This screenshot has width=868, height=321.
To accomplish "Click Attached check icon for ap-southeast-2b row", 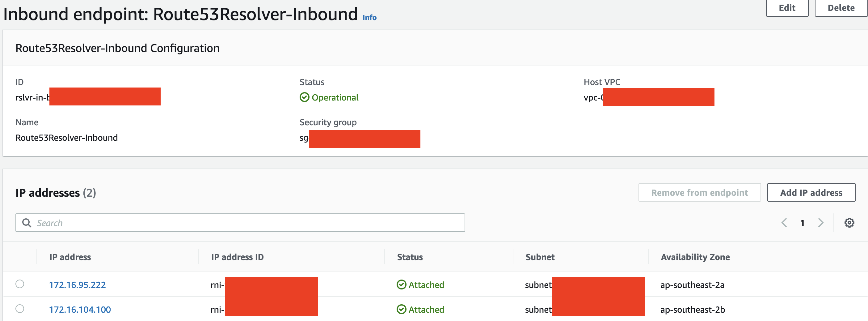I will [401, 310].
